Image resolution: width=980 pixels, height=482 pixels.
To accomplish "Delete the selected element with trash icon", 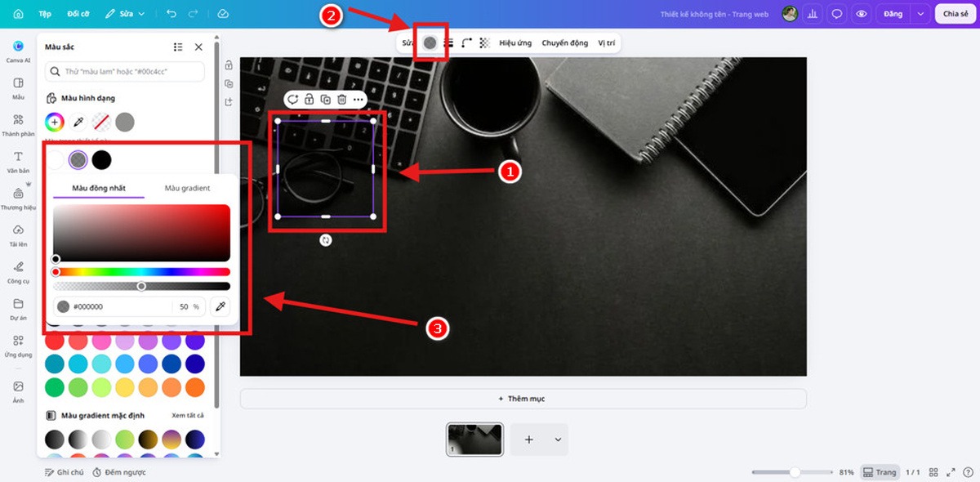I will (x=341, y=100).
